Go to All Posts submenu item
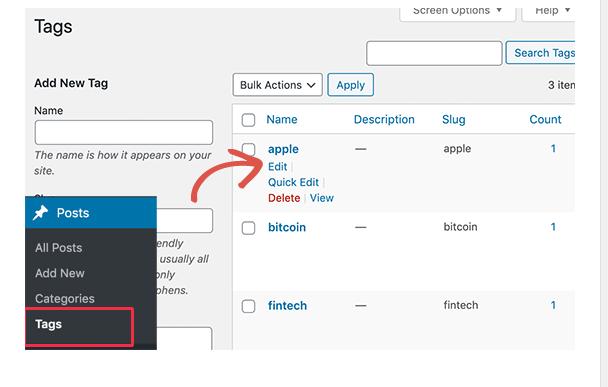Screen dimensions: 608x387 (x=59, y=248)
